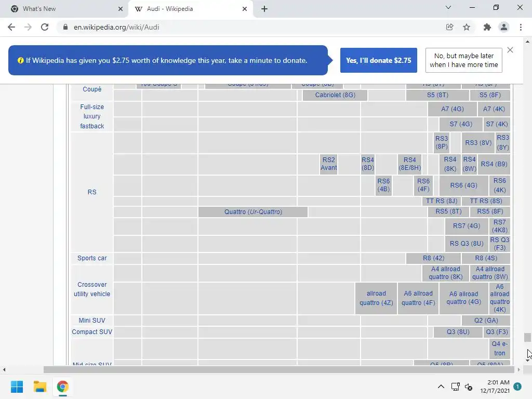Viewport: 532px width, 399px height.
Task: Open the RS row header link
Action: tap(92, 192)
